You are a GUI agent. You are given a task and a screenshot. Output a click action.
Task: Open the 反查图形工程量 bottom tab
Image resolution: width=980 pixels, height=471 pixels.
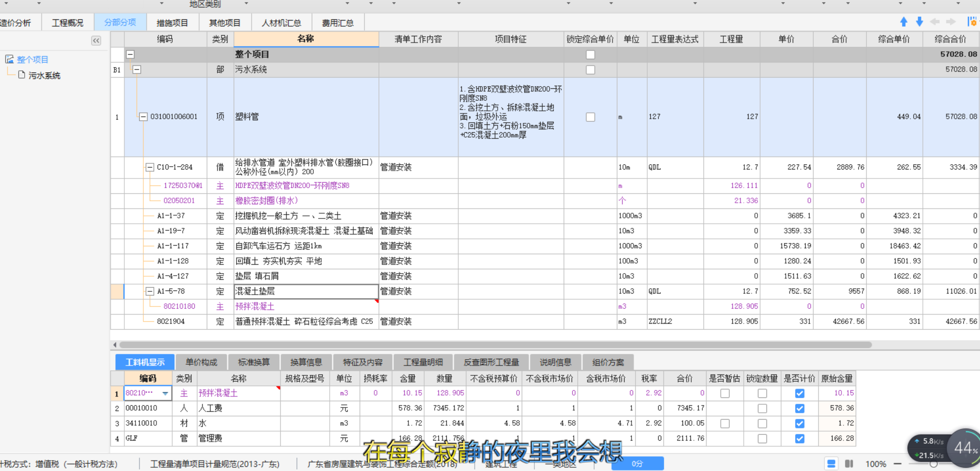coord(491,362)
